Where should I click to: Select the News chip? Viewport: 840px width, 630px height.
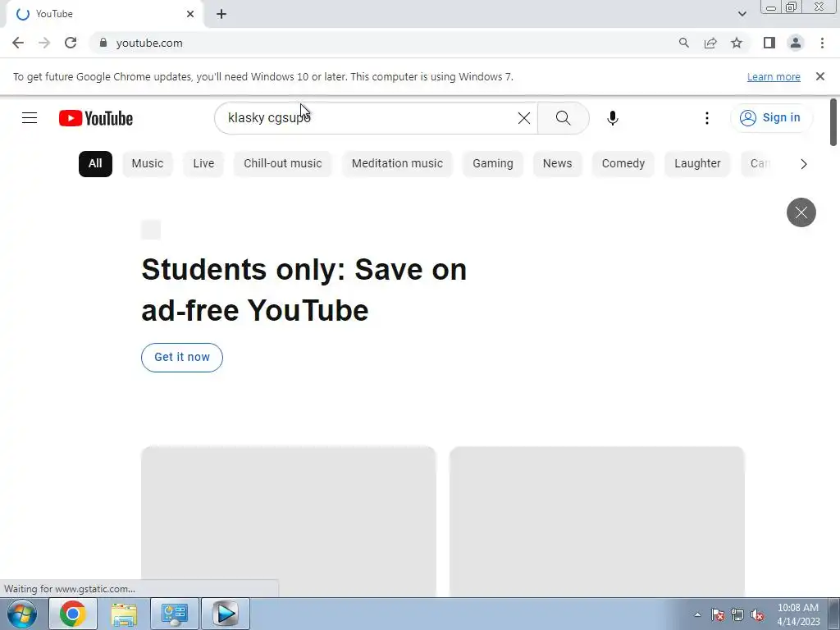click(x=557, y=164)
